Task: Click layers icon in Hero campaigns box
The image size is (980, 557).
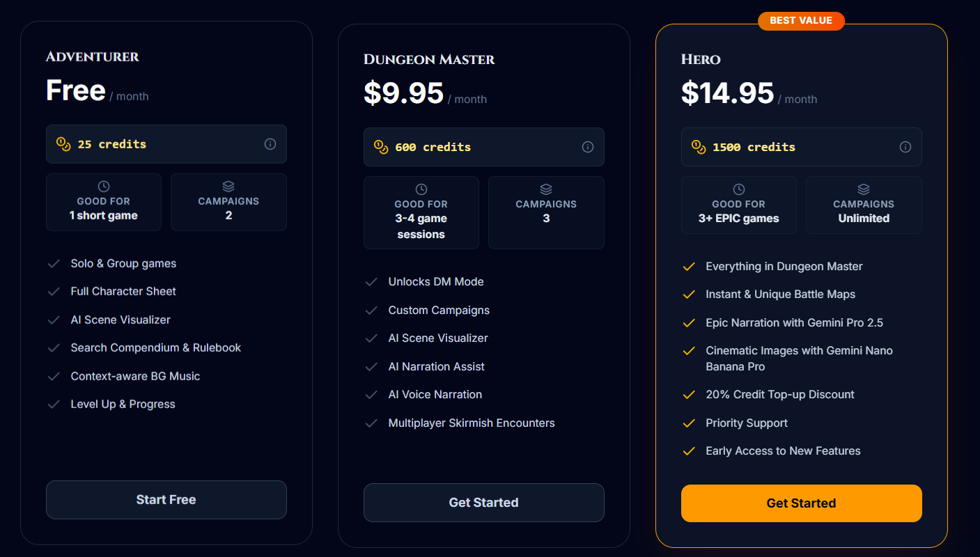Action: pos(864,189)
